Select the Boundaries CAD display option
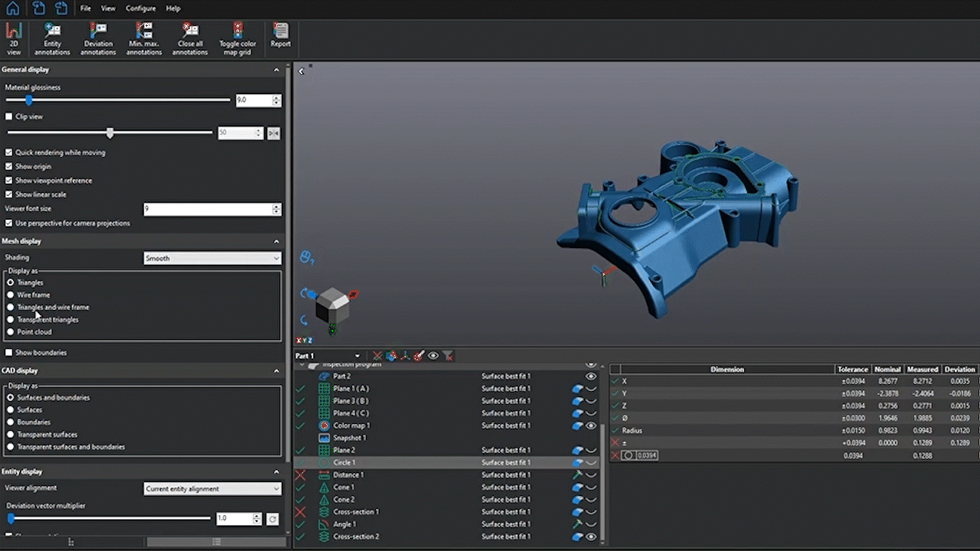 coord(11,422)
